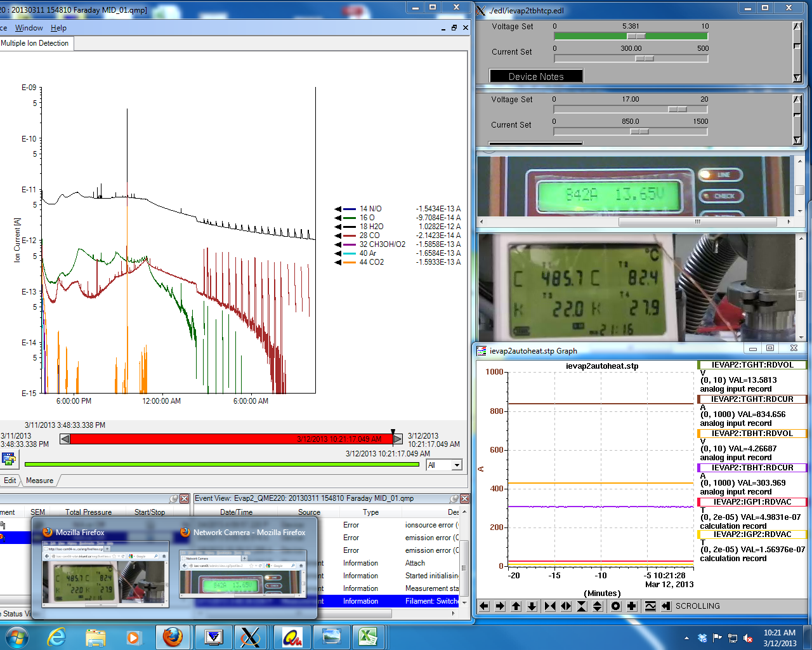Click the horizontal zoom-in hourglass icon in strip chart
The image size is (812, 650).
click(x=549, y=606)
